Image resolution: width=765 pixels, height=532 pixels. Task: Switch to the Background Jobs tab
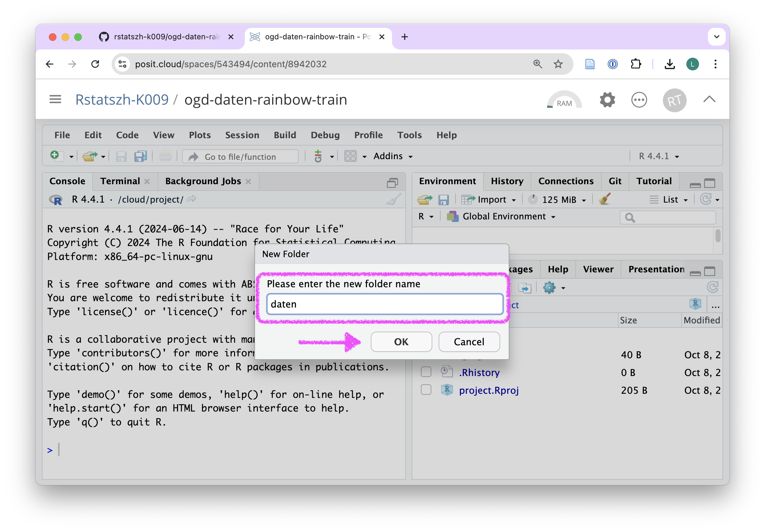click(x=203, y=181)
